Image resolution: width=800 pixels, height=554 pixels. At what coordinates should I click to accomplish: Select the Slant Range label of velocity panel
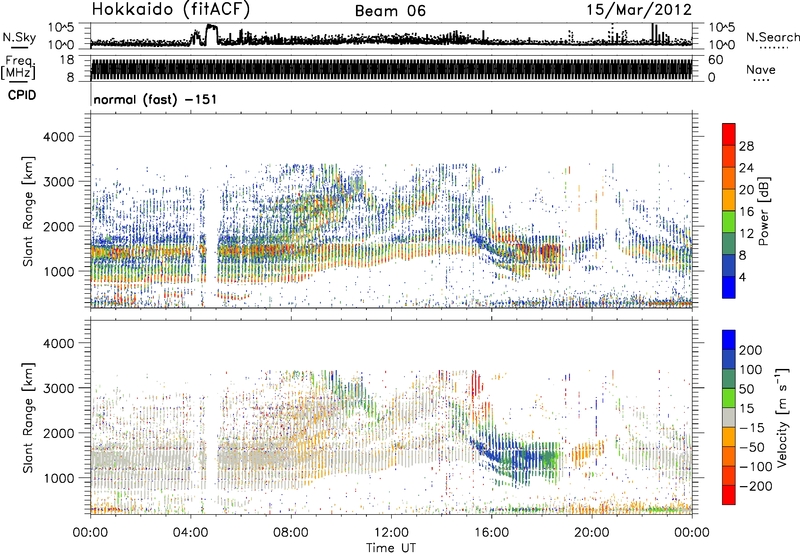click(28, 417)
